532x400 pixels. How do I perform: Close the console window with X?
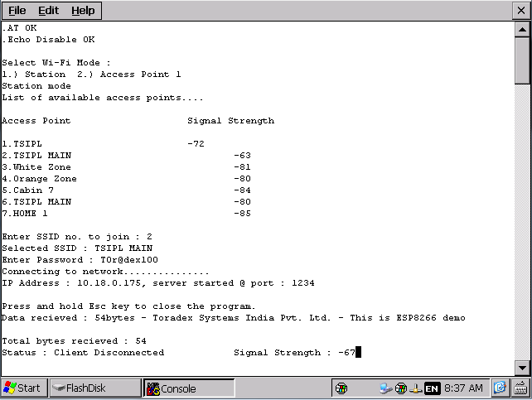tap(520, 11)
